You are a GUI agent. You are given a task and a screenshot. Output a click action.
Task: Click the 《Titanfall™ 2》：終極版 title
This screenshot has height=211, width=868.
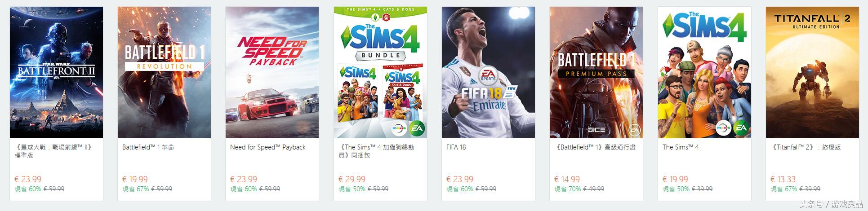[806, 147]
